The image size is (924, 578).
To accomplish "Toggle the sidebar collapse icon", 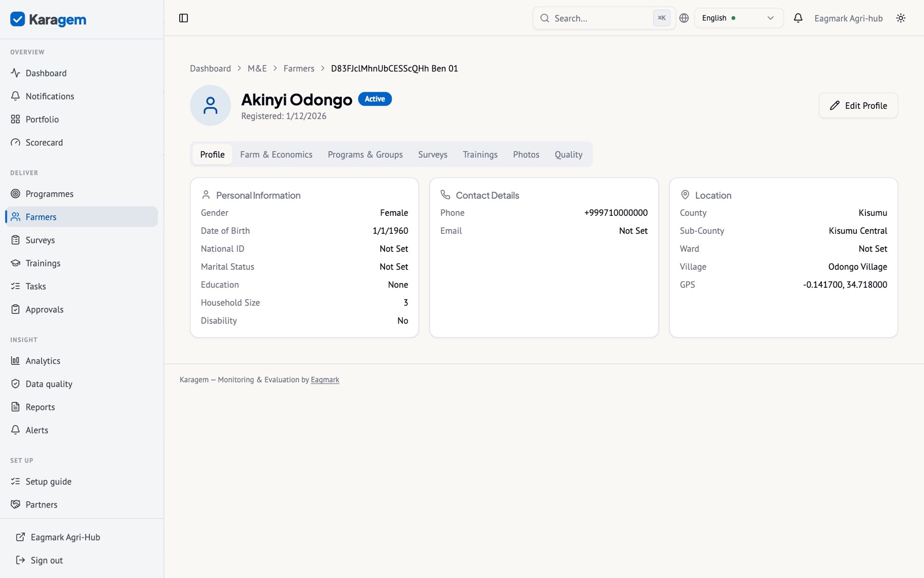I will [183, 18].
